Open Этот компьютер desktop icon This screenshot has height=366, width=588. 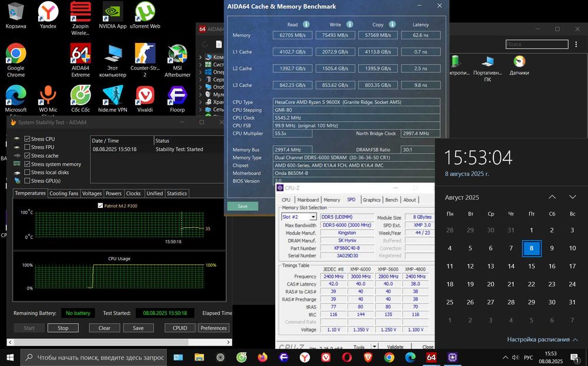point(112,61)
